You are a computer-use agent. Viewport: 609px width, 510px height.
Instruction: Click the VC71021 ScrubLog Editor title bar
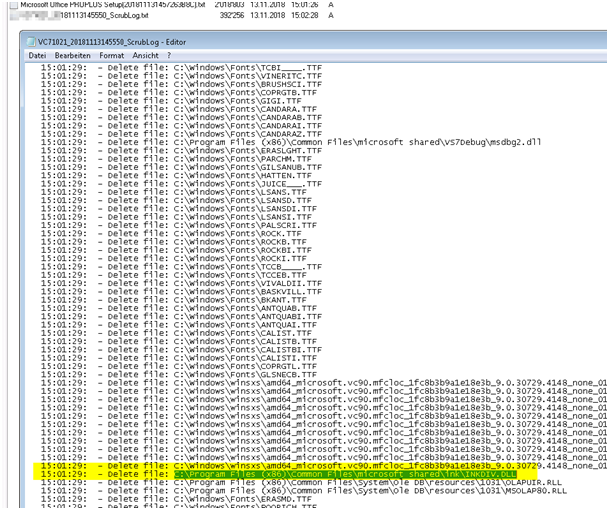314,42
